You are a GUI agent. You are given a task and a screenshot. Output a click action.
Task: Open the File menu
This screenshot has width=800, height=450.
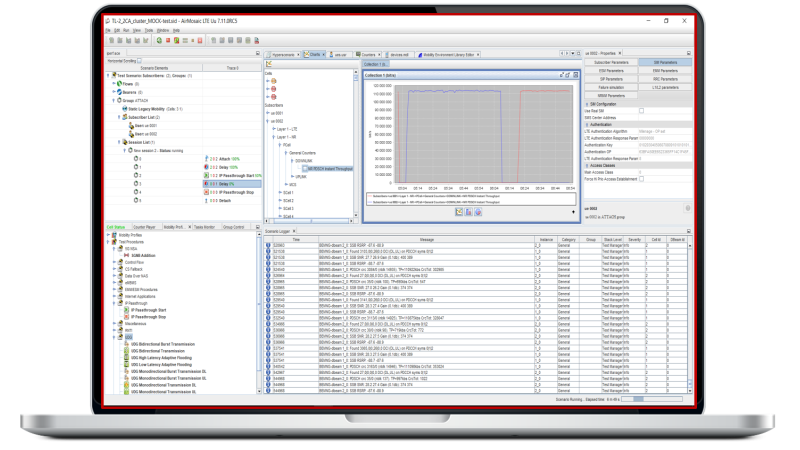coord(108,31)
